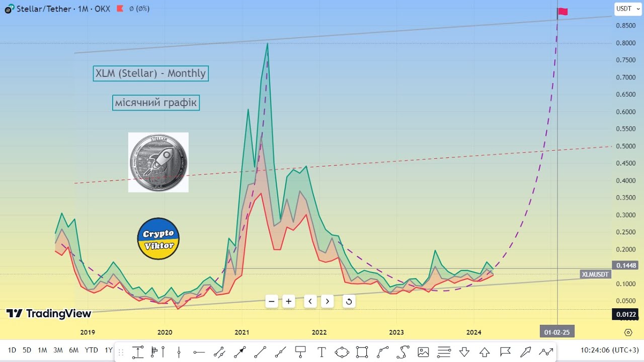Switch to 5D time range

[x=27, y=350]
